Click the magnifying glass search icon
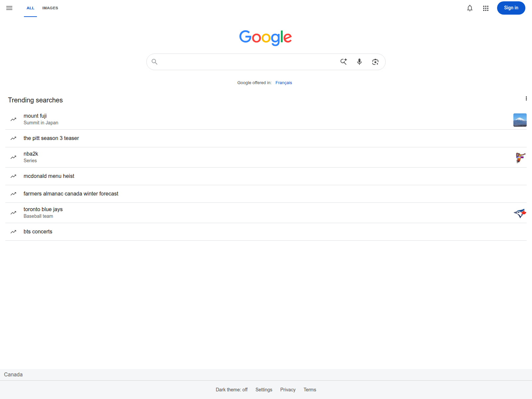 154,62
